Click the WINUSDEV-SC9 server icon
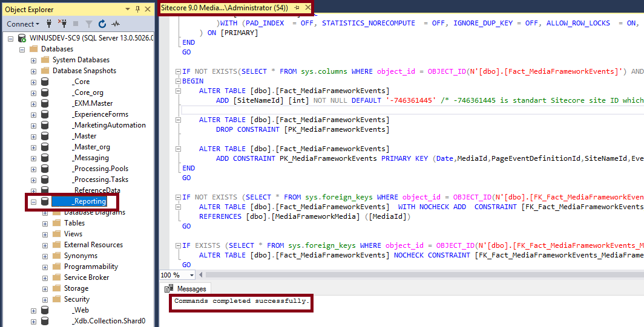Screen dimensions: 644x327 22,38
